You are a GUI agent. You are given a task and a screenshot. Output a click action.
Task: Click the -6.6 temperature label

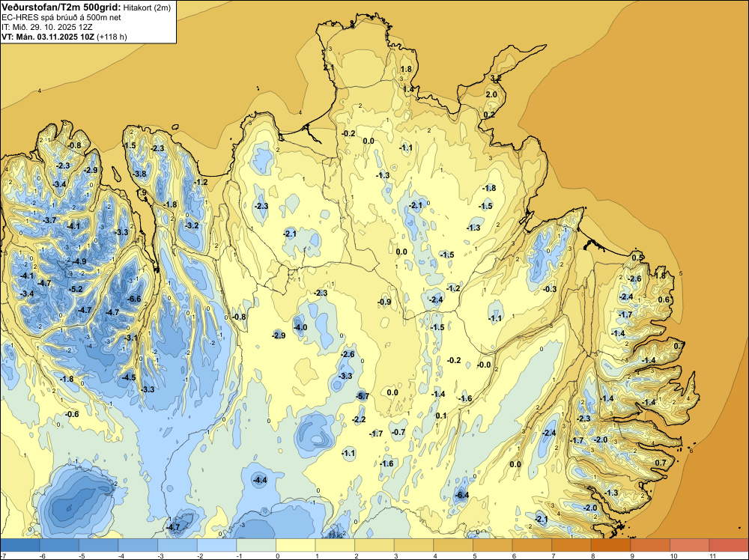pyautogui.click(x=135, y=299)
